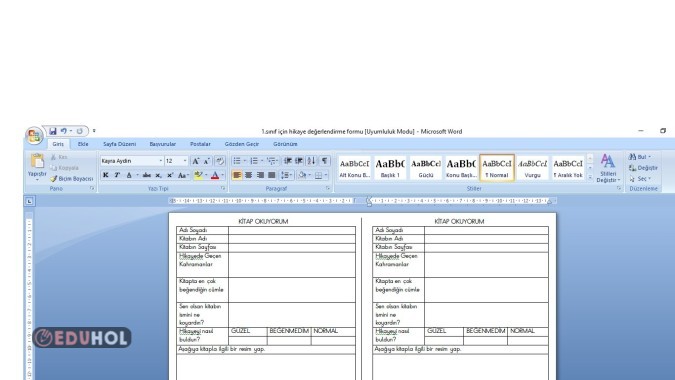
Task: Click the Grow Font icon
Action: 196,161
